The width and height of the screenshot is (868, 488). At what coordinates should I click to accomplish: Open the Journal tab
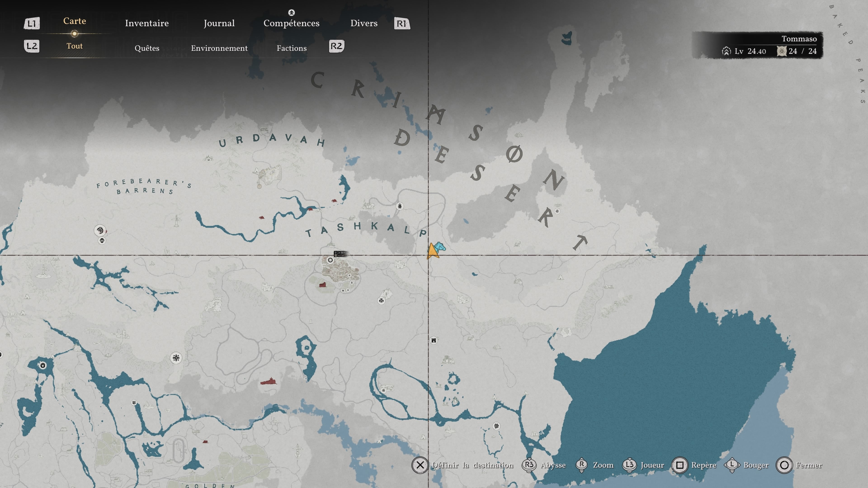219,23
